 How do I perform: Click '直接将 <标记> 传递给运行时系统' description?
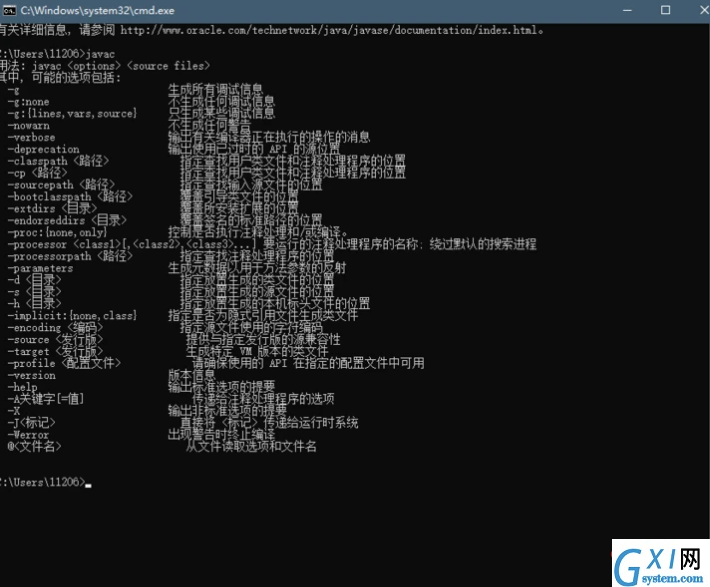pyautogui.click(x=269, y=423)
